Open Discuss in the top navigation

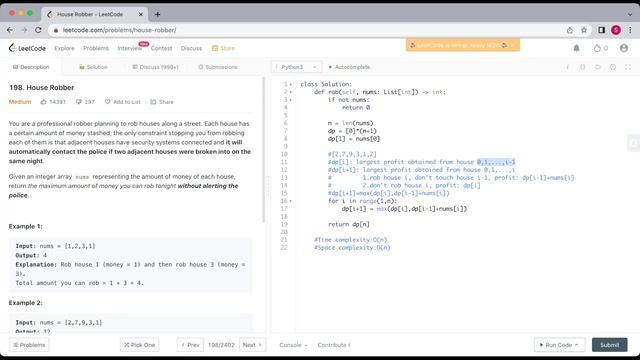pyautogui.click(x=191, y=48)
